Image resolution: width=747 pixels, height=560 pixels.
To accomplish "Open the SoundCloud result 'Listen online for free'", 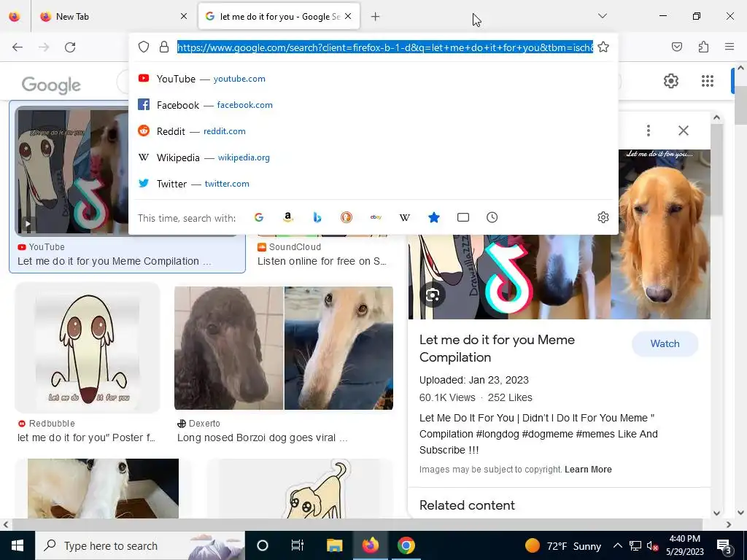I will 322,261.
